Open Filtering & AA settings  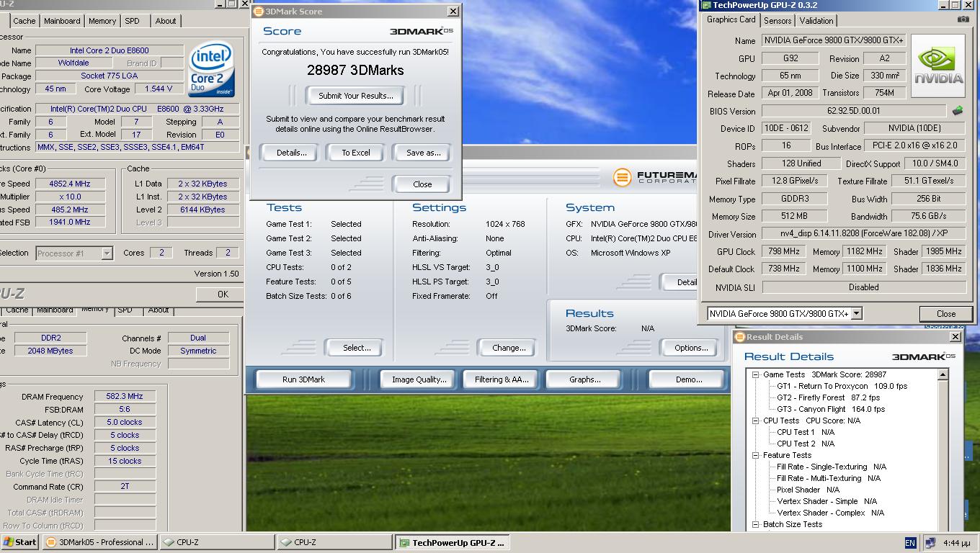(502, 379)
